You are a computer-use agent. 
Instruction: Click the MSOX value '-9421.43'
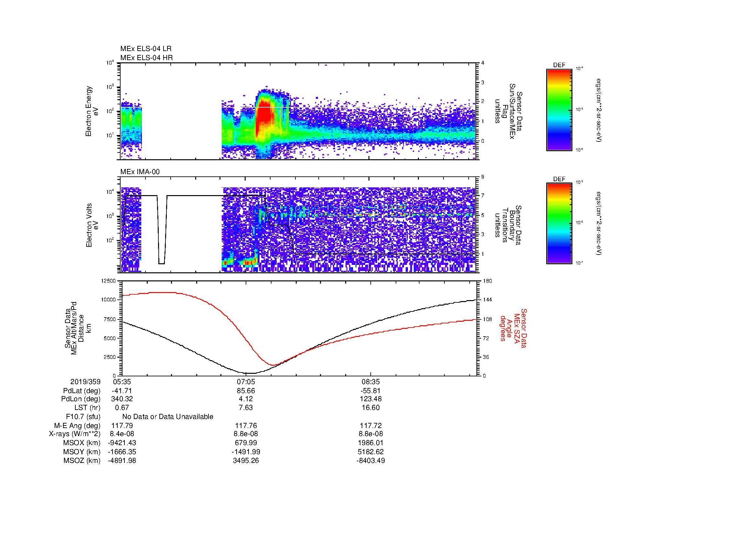(x=122, y=443)
